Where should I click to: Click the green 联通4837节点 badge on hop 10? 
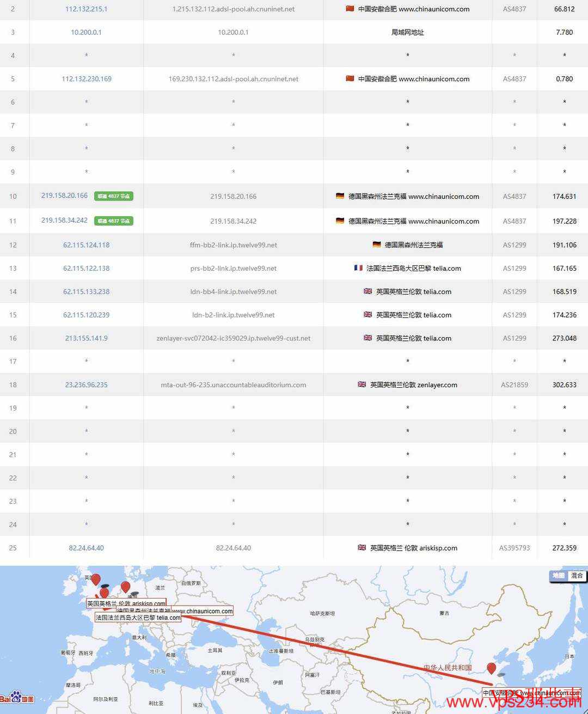click(114, 196)
